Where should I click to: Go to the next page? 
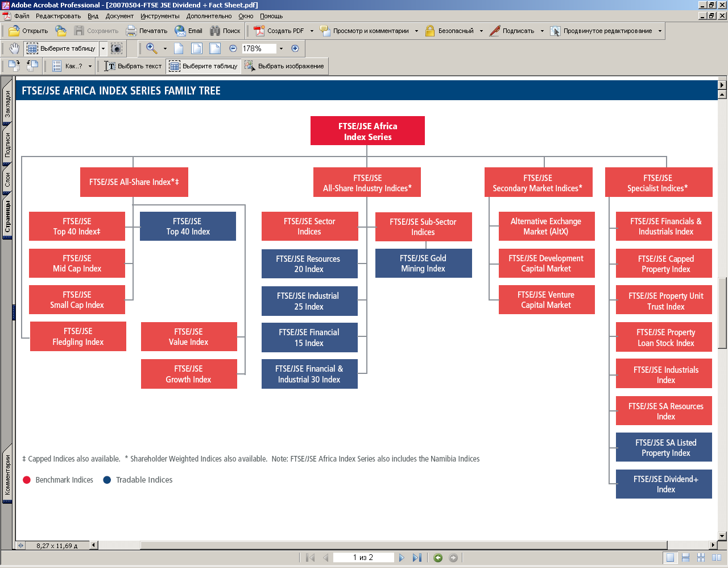(x=402, y=558)
